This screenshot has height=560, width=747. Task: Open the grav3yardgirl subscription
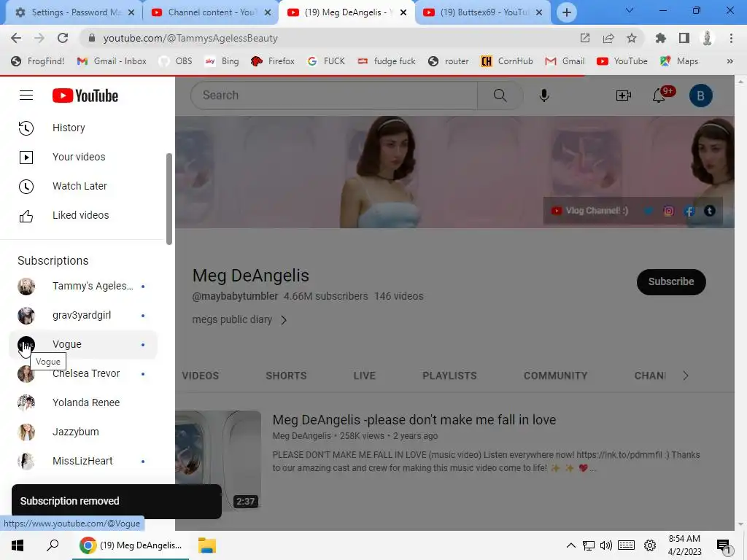(83, 315)
